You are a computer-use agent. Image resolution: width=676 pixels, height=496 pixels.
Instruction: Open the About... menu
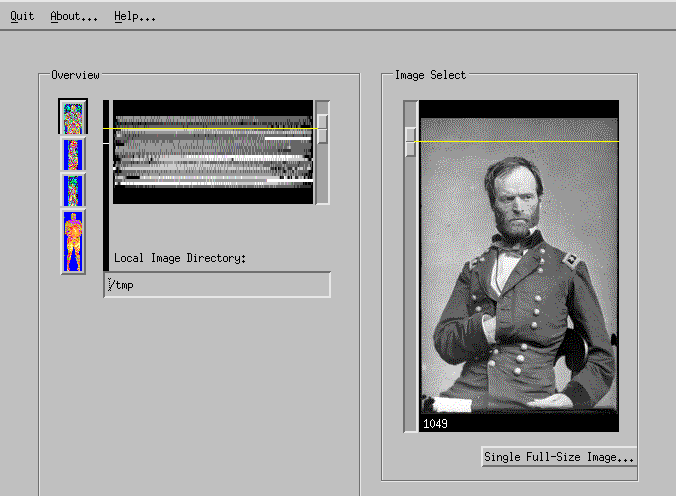point(74,16)
